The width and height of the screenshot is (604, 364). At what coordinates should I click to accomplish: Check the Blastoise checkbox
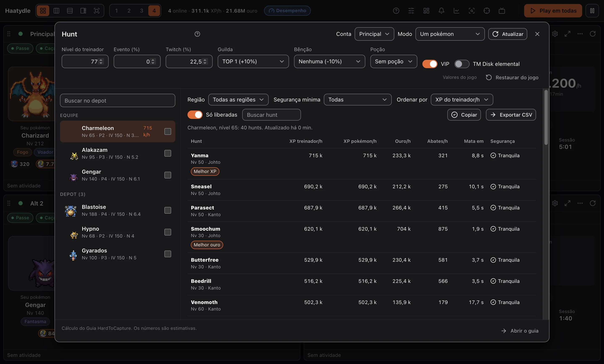click(168, 210)
